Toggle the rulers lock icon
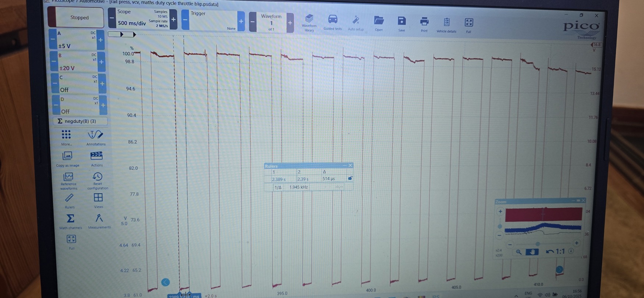Image resolution: width=644 pixels, height=298 pixels. [350, 178]
